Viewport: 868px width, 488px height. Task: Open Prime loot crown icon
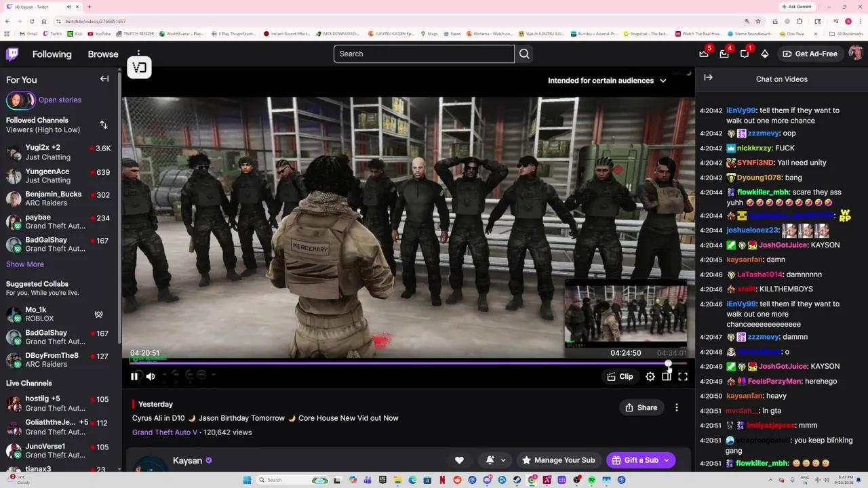(704, 54)
